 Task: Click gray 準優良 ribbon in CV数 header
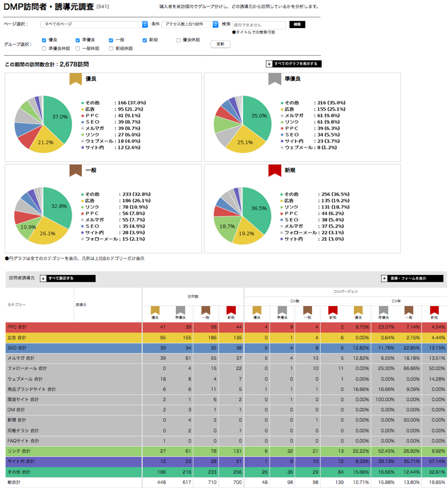pyautogui.click(x=282, y=310)
